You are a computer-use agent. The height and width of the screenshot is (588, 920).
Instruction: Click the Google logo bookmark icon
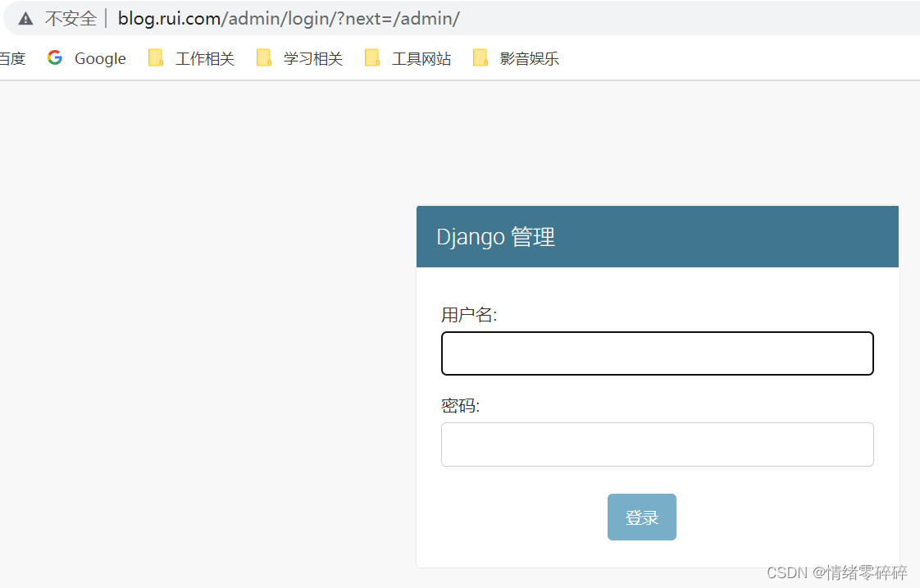pyautogui.click(x=55, y=57)
